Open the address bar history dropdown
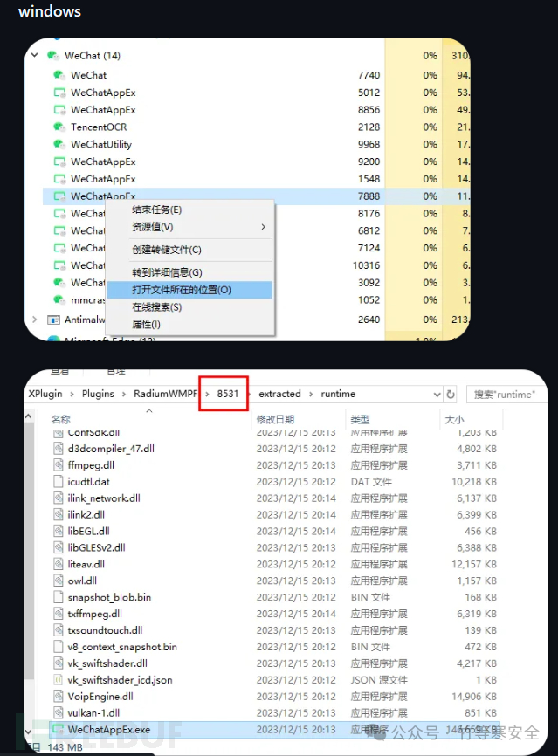 coord(437,395)
